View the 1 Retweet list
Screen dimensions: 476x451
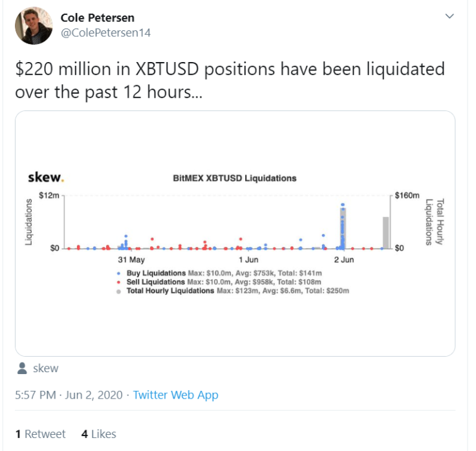40,434
